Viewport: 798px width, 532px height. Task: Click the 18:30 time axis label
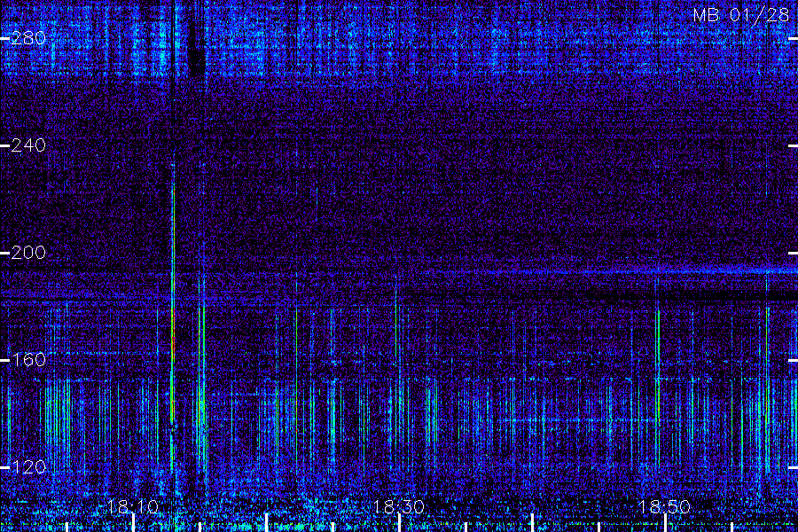tap(399, 506)
